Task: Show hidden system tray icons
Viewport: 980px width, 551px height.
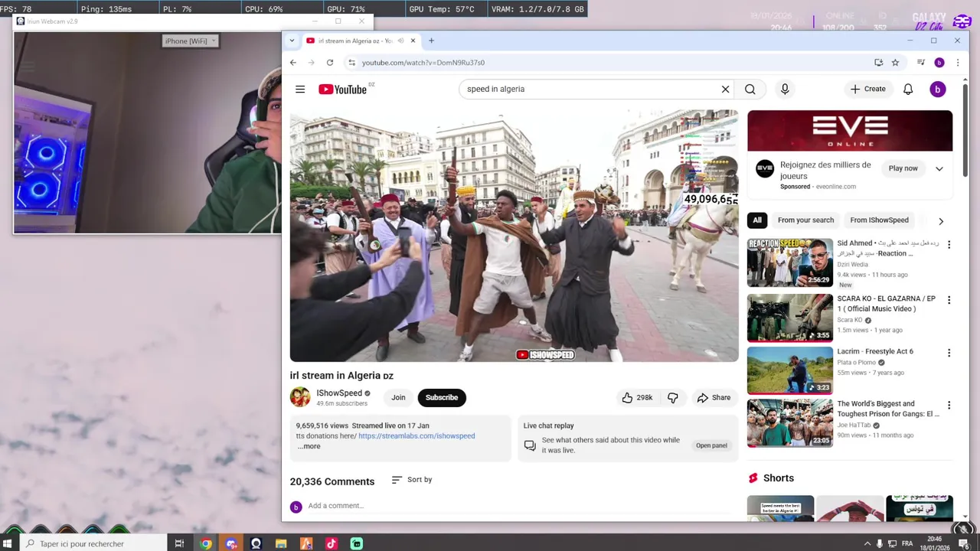Action: tap(867, 543)
